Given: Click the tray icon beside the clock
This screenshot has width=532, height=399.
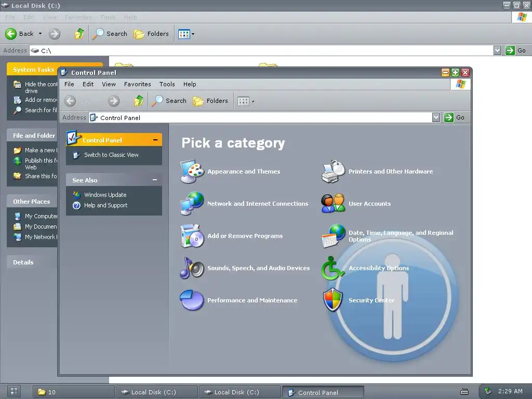Looking at the screenshot, I should tap(488, 391).
